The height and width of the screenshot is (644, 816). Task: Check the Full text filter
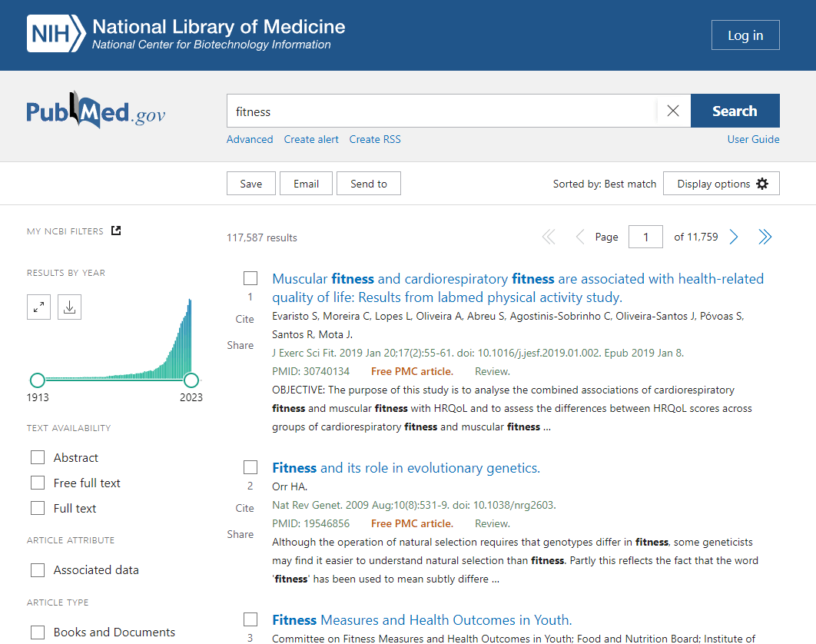(x=38, y=508)
